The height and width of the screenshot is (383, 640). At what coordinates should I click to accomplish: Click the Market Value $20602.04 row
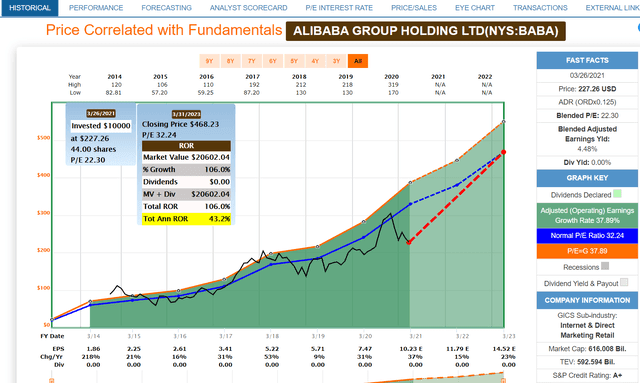[186, 157]
